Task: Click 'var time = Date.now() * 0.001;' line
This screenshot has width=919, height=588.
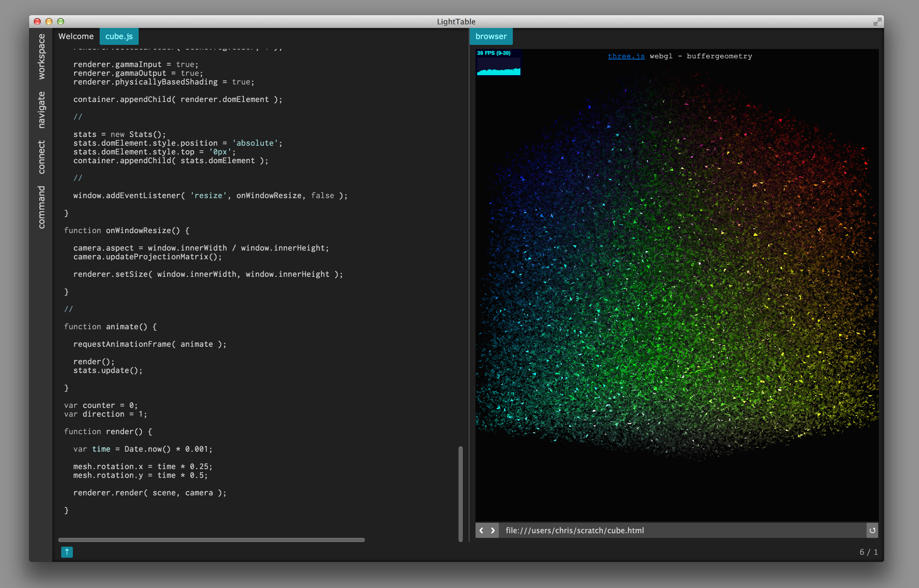Action: click(x=143, y=449)
